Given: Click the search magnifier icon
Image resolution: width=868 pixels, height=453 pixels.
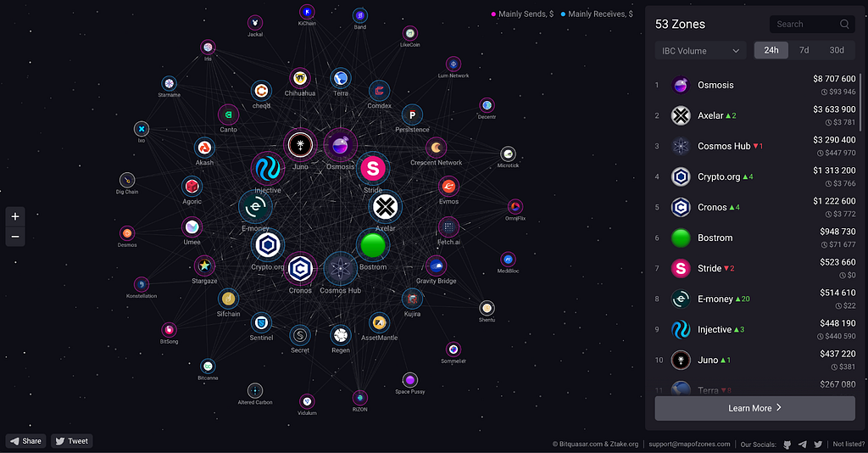Looking at the screenshot, I should 844,25.
